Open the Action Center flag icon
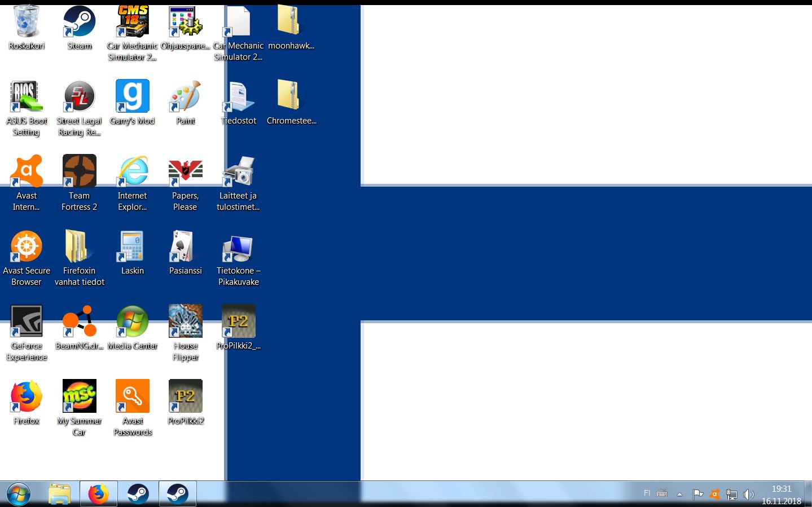 (698, 495)
